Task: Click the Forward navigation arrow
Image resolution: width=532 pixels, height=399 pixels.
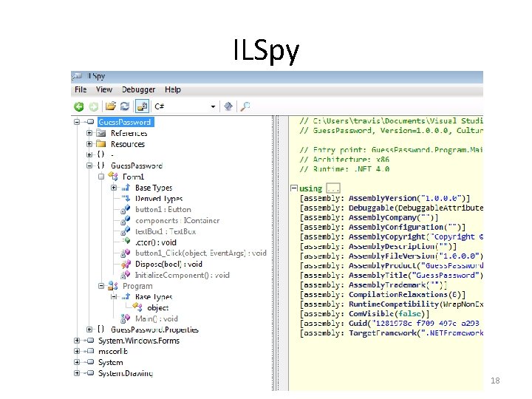Action: click(94, 107)
